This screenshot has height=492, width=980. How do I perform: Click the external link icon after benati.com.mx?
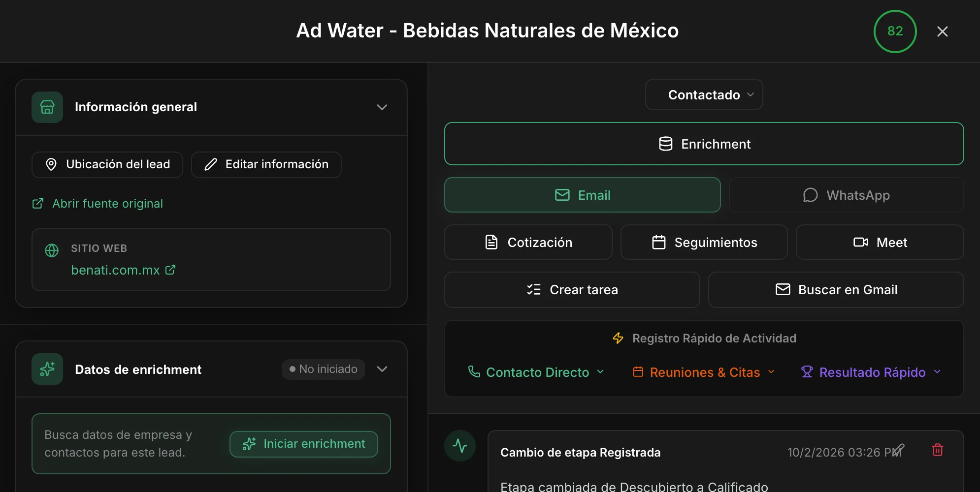pos(170,270)
